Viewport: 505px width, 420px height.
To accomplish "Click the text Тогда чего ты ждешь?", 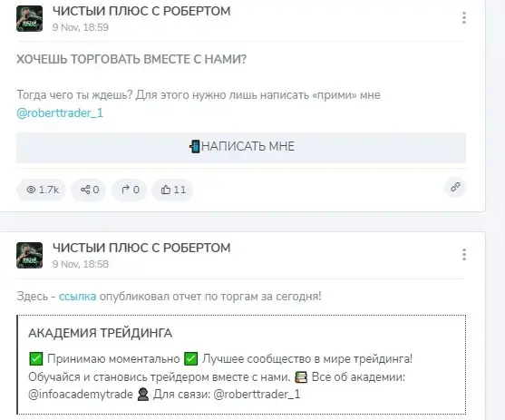I will 74,95.
